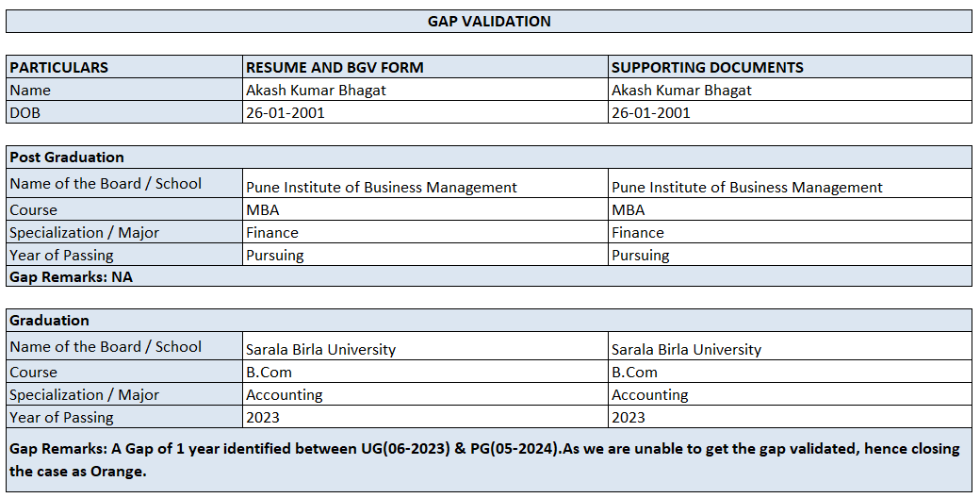Select MBA cell in Supporting Documents column
This screenshot has width=980, height=498.
628,210
